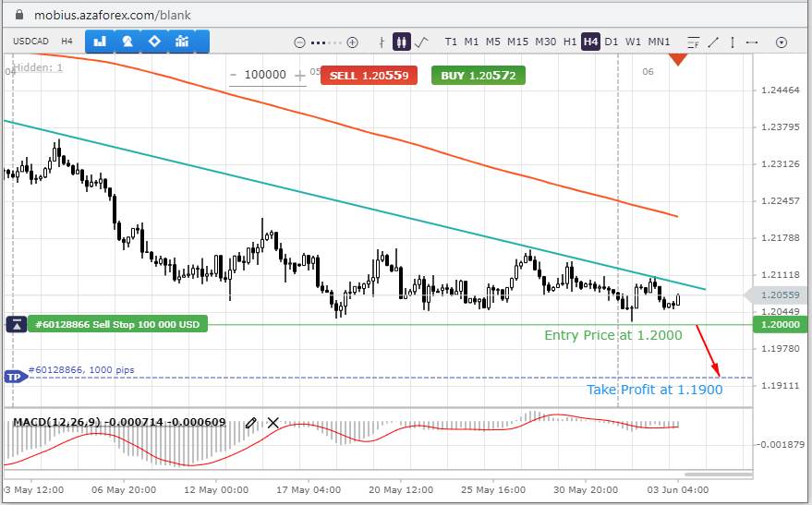The width and height of the screenshot is (812, 505).
Task: Click the 1.19111 price axis label
Action: click(x=780, y=386)
